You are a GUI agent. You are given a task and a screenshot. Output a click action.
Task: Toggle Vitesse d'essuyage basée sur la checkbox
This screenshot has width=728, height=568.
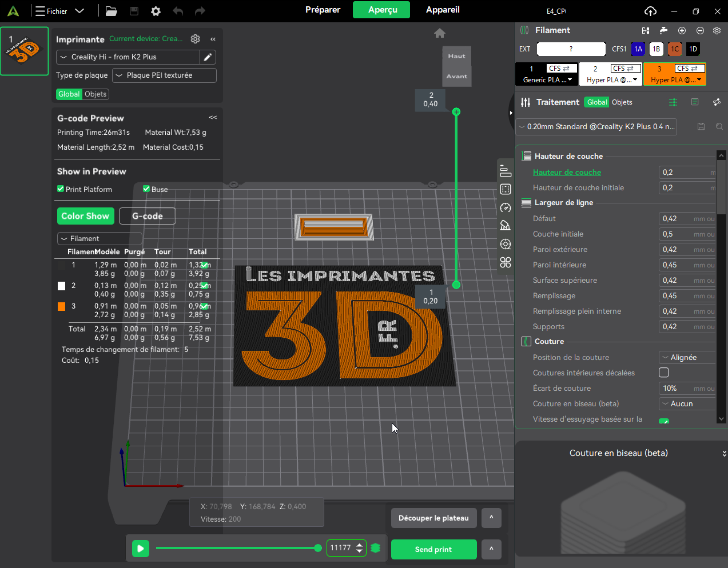(x=664, y=421)
